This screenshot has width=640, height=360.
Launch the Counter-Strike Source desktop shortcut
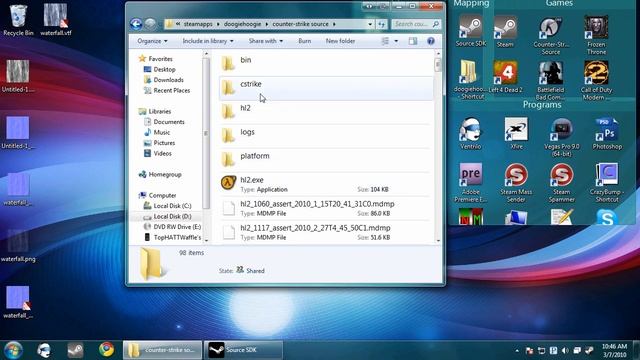(x=551, y=36)
